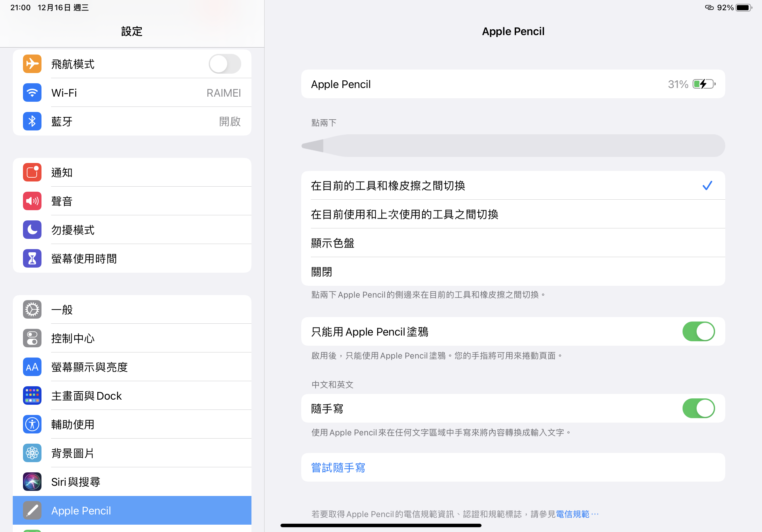Open the 螢幕顯示與亮度 settings row

132,367
